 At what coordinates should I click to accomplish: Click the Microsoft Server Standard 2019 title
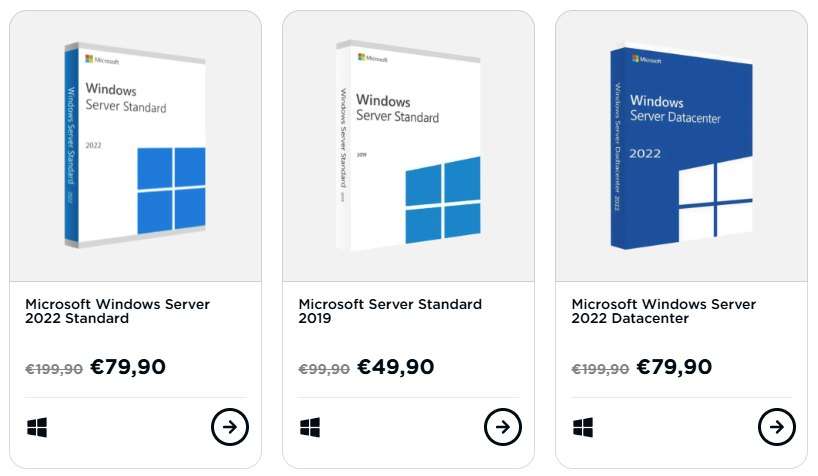pyautogui.click(x=390, y=311)
